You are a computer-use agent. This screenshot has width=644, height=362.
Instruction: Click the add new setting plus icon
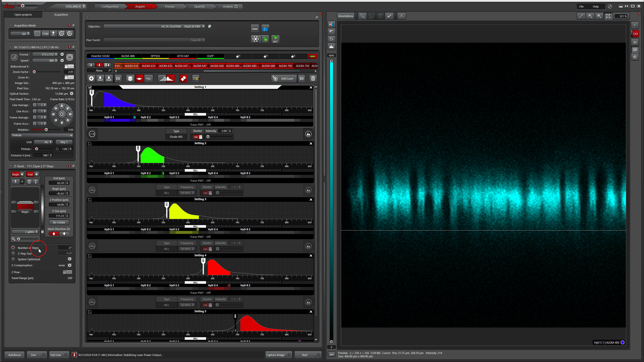pos(91,79)
